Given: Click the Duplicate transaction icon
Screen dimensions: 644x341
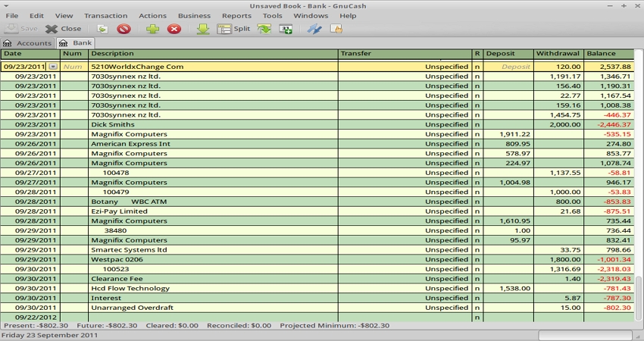Looking at the screenshot, I should (x=102, y=29).
